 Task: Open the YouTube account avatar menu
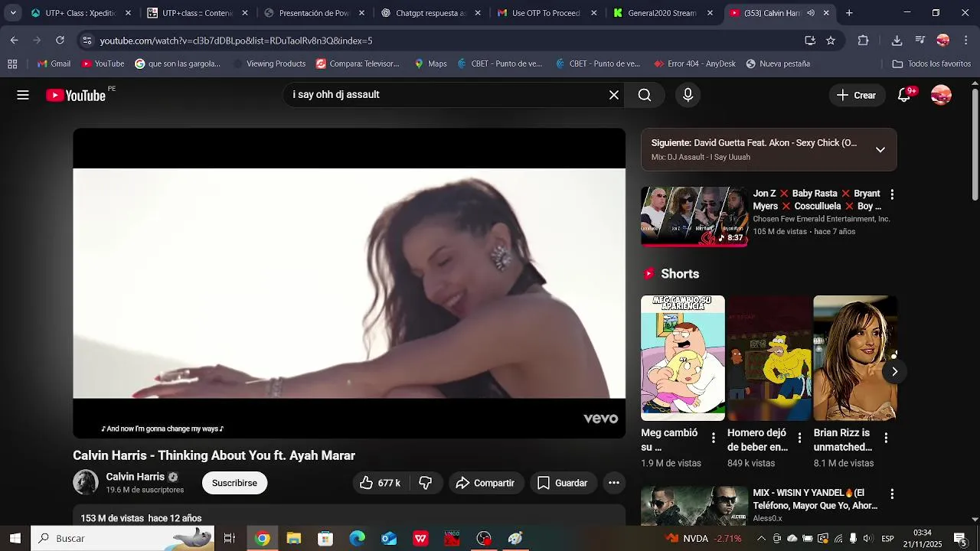click(x=941, y=95)
